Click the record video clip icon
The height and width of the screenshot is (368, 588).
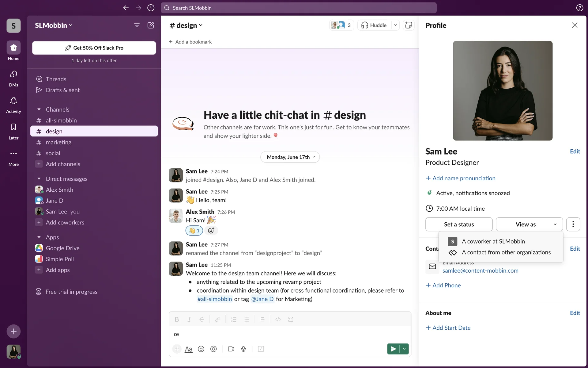point(231,349)
